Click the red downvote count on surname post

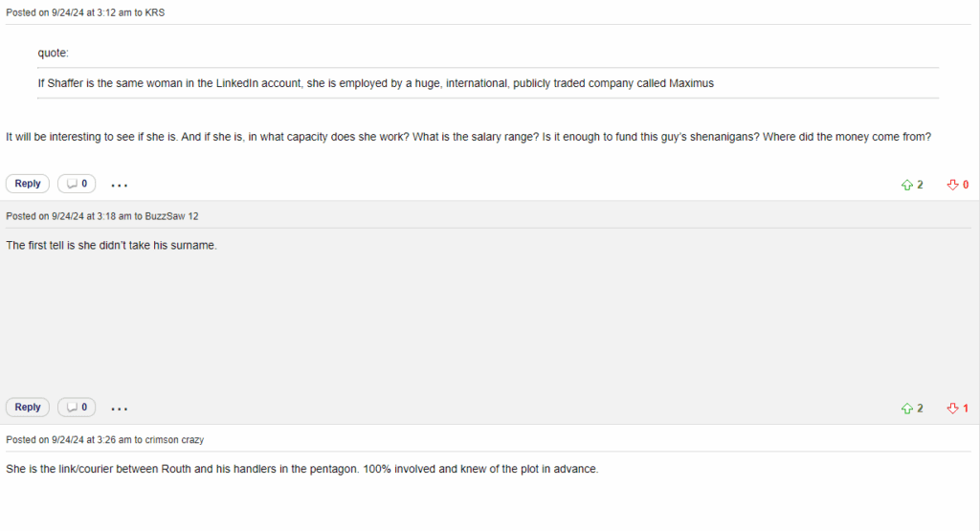point(966,409)
